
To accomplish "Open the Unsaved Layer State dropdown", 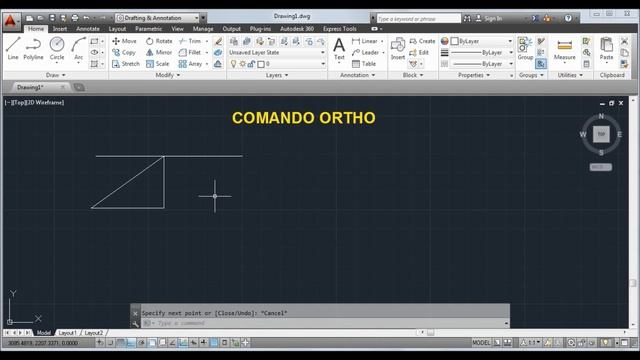I will tap(277, 52).
